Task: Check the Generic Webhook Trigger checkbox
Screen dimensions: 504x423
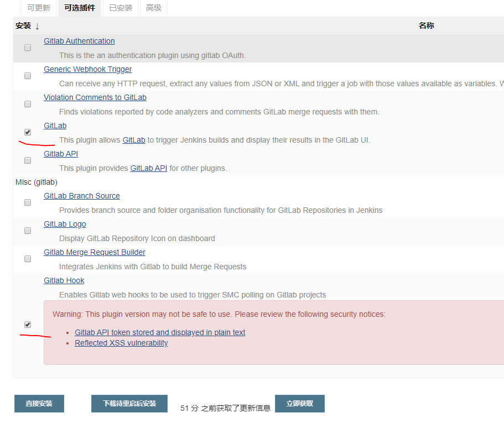Action: 28,76
